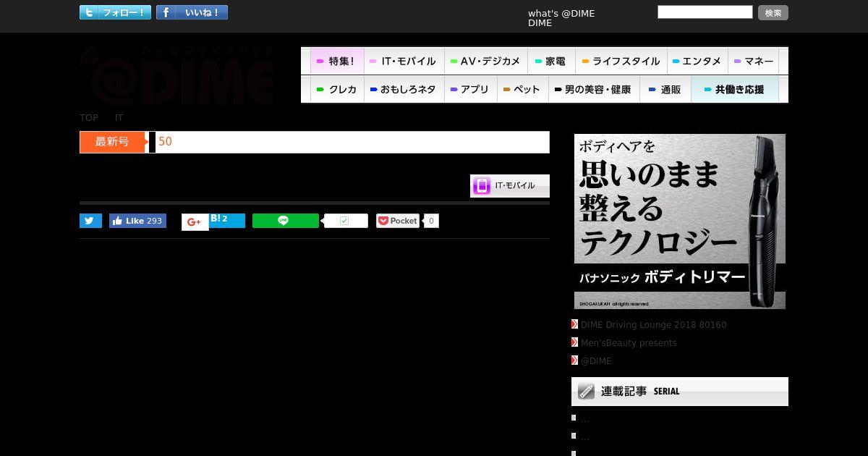This screenshot has height=456, width=868.
Task: Open the アプリ menu item
Action: pyautogui.click(x=470, y=89)
